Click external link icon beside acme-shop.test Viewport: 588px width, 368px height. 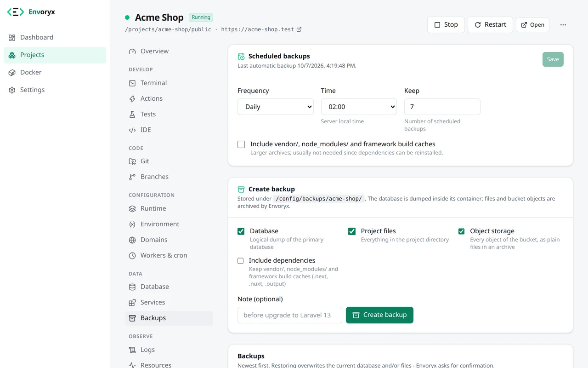pos(299,29)
